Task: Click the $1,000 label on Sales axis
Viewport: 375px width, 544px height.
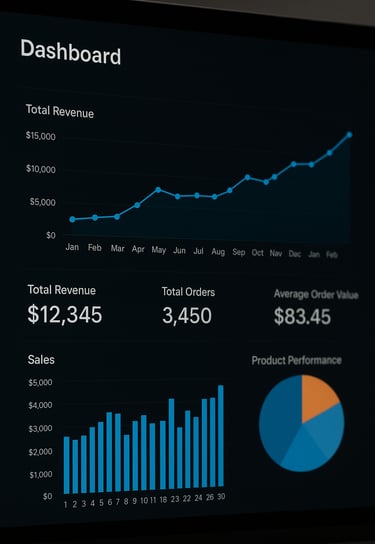Action: (40, 474)
